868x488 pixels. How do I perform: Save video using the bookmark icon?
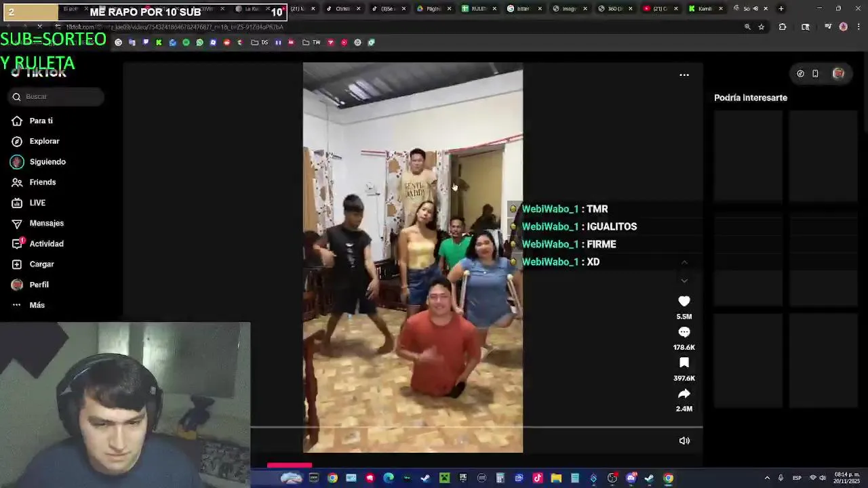click(x=684, y=363)
